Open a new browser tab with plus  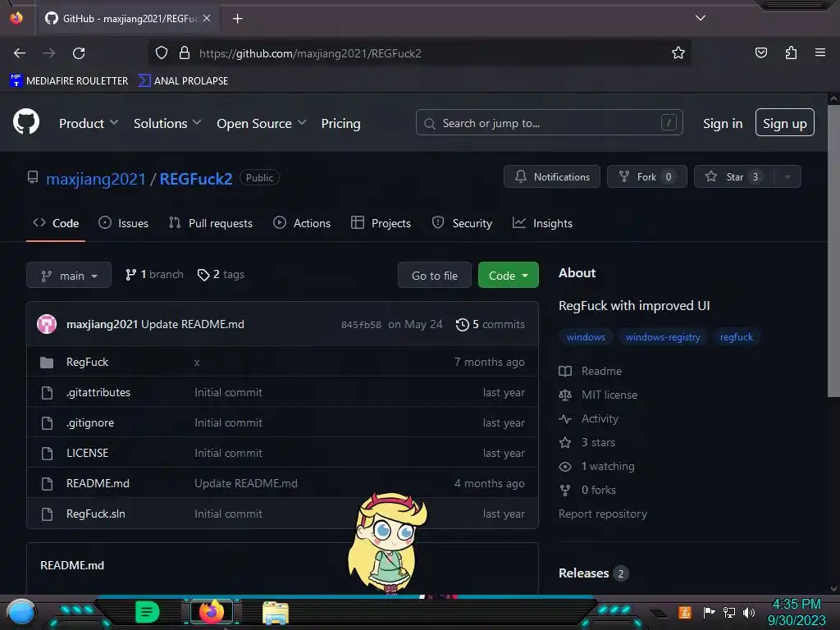(x=237, y=19)
